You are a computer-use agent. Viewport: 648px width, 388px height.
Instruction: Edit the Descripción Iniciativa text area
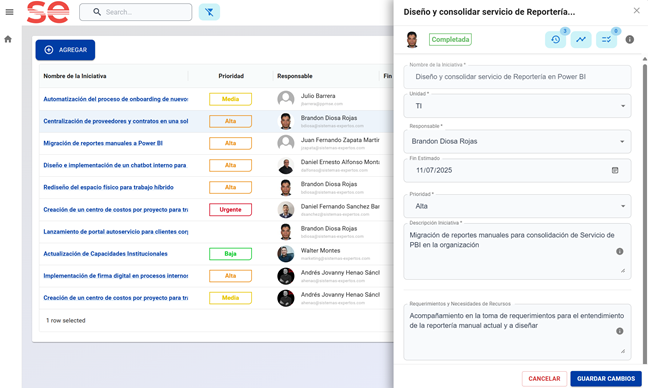(517, 251)
